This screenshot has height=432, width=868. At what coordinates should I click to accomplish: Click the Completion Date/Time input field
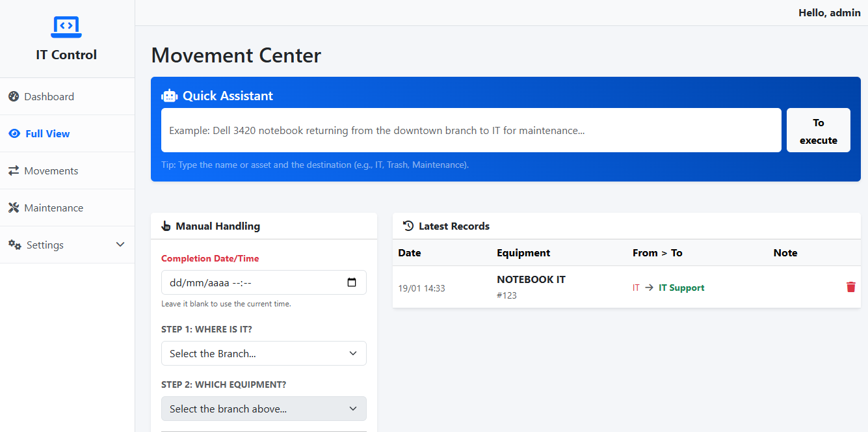coord(254,282)
